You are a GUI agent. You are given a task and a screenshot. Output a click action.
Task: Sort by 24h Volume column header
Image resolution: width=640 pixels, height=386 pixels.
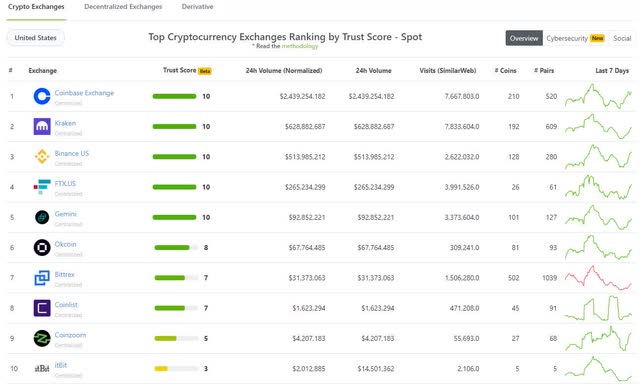point(373,71)
